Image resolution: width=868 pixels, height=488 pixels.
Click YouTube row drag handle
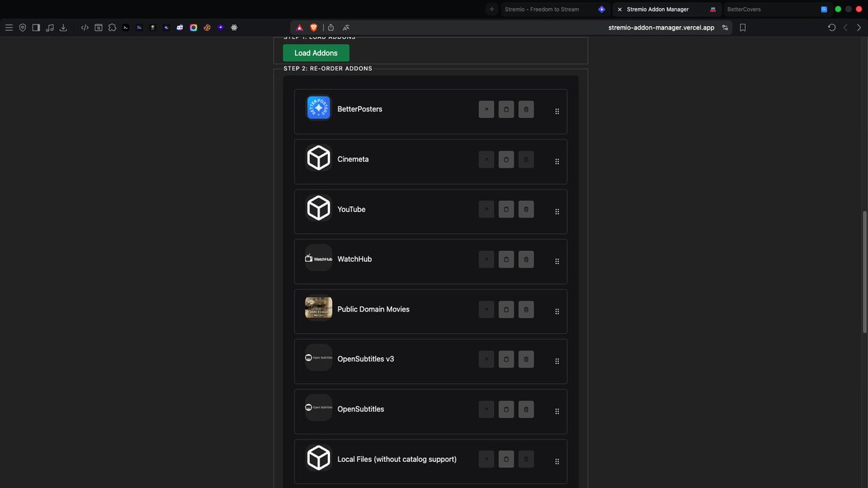(x=557, y=212)
